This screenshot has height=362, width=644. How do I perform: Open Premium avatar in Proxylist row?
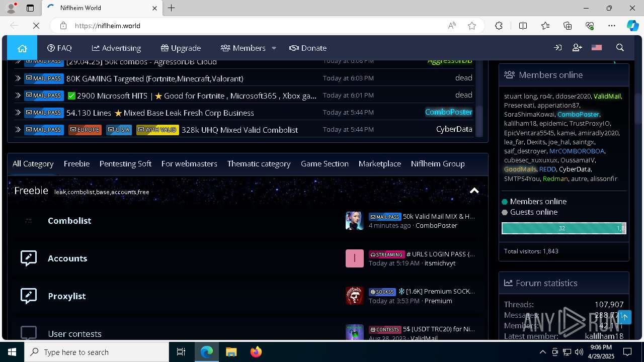point(354,296)
